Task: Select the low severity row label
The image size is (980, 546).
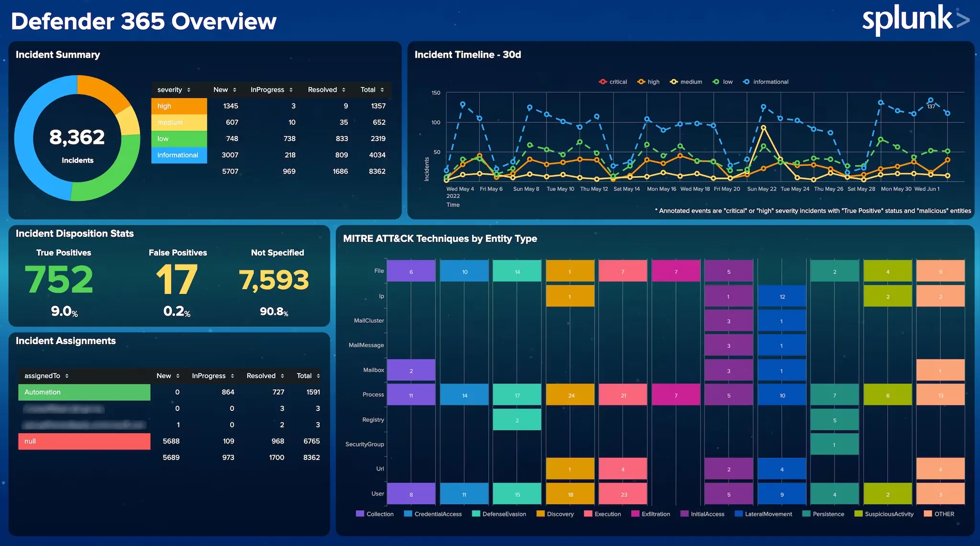Action: point(179,139)
